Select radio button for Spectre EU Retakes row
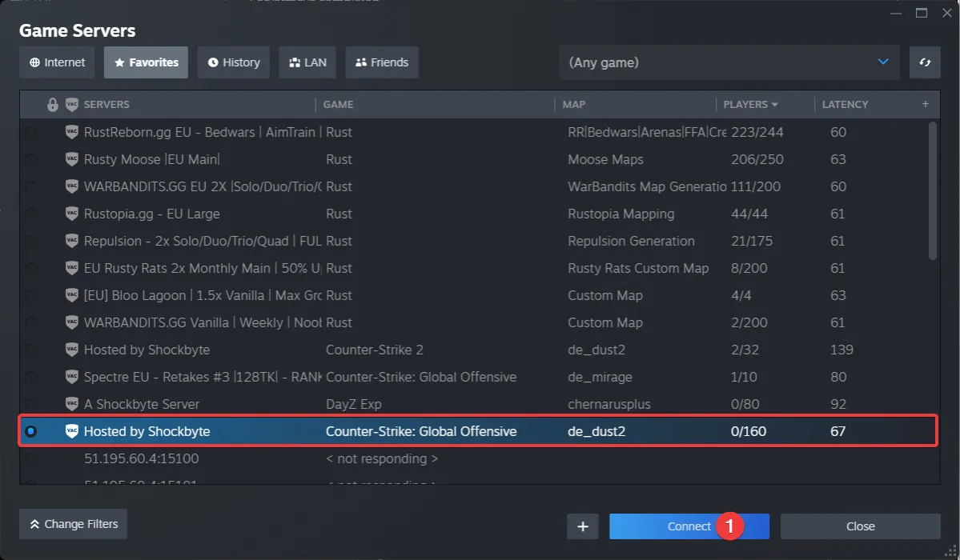 (30, 377)
